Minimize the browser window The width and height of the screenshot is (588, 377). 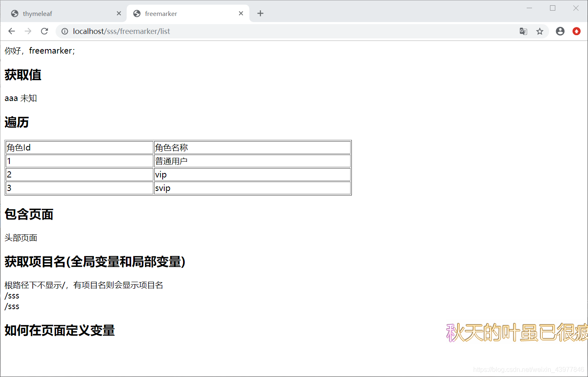point(530,8)
